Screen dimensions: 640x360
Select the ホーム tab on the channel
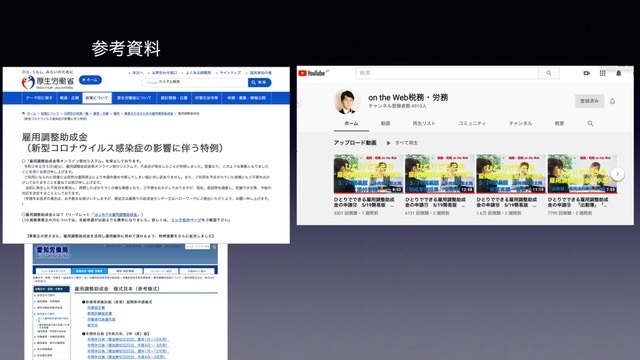[351, 123]
